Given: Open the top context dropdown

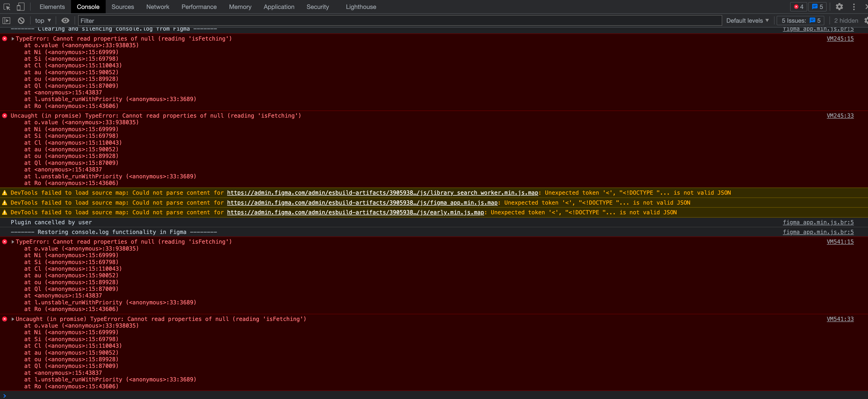Looking at the screenshot, I should point(43,21).
